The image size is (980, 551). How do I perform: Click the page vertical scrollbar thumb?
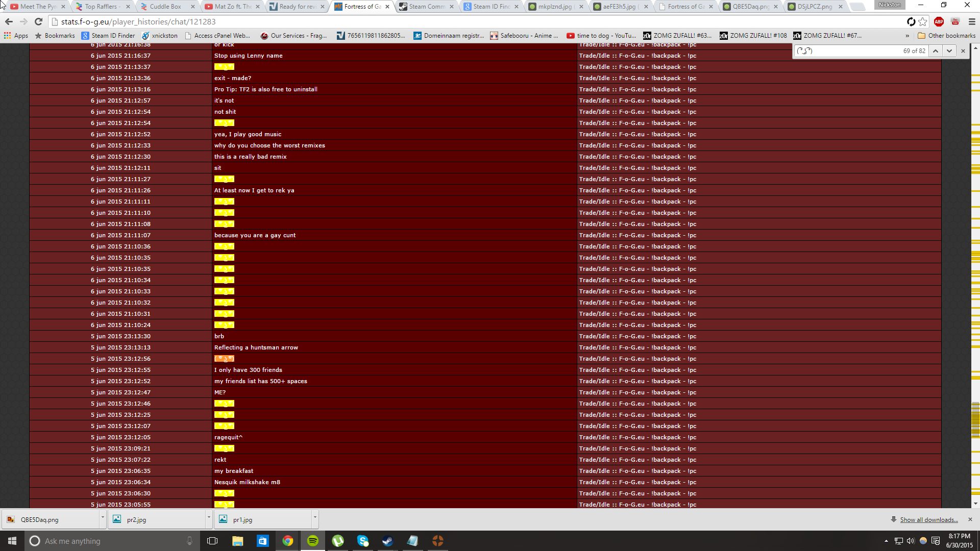(975, 419)
